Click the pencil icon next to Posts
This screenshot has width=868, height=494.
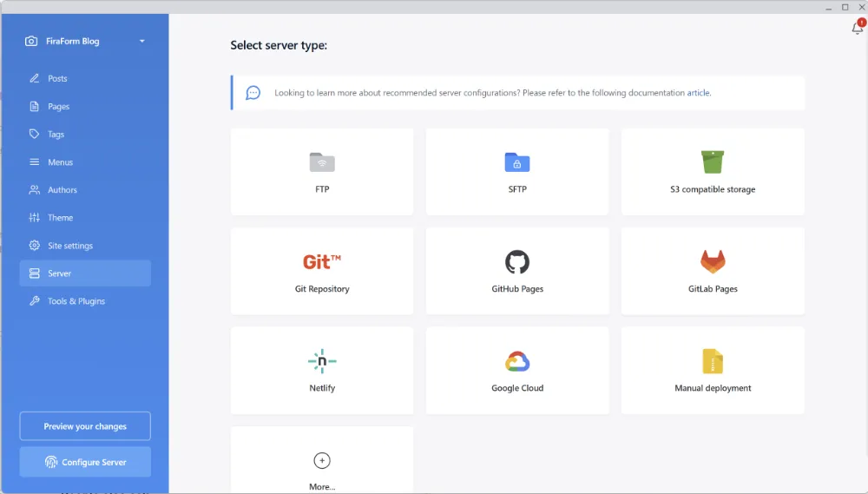35,78
